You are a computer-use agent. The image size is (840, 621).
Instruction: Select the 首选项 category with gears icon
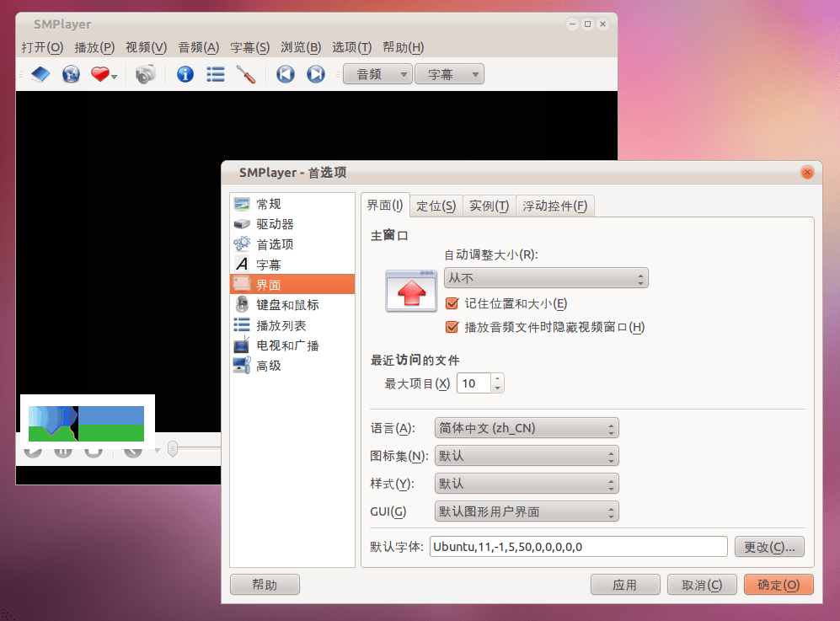292,244
